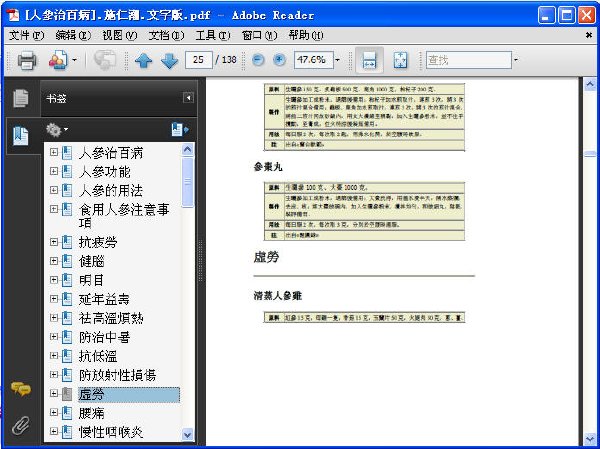Toggle fit width scrolling mode icon
This screenshot has height=449, width=600.
point(369,60)
